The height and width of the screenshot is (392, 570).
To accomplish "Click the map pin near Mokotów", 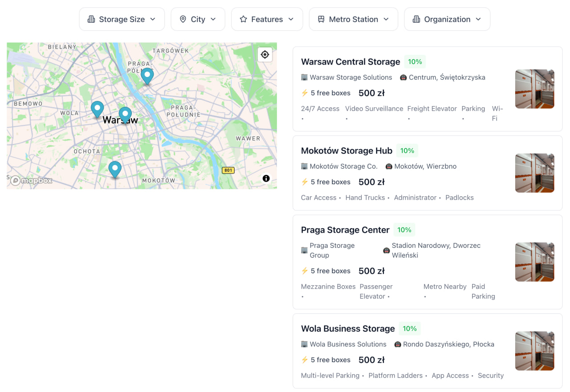I will pos(115,169).
